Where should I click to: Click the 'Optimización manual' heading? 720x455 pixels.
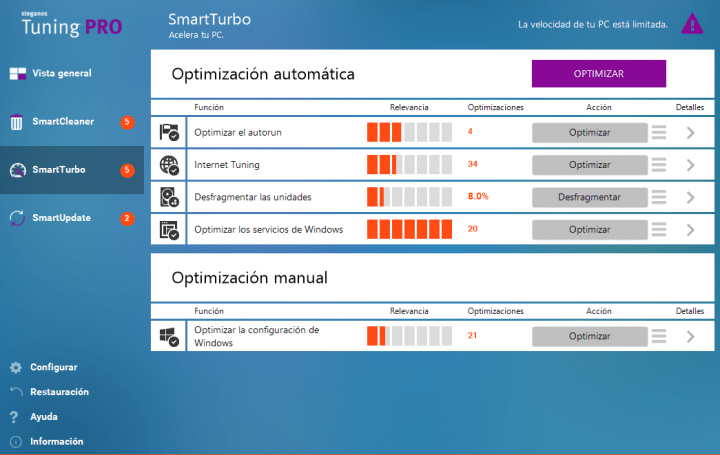pyautogui.click(x=250, y=278)
